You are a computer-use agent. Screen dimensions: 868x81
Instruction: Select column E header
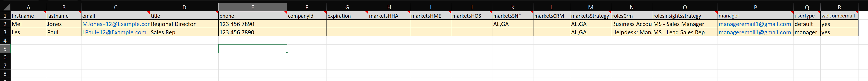click(x=253, y=7)
